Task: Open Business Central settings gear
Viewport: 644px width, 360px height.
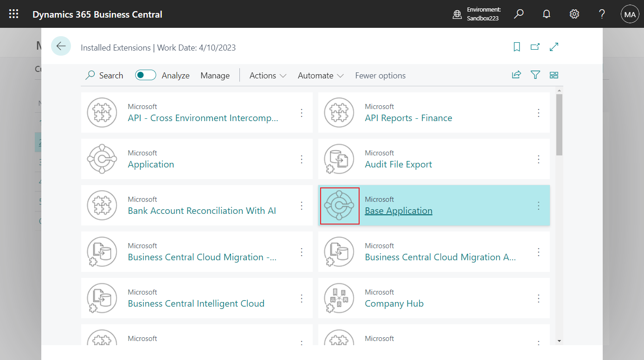Action: point(574,13)
